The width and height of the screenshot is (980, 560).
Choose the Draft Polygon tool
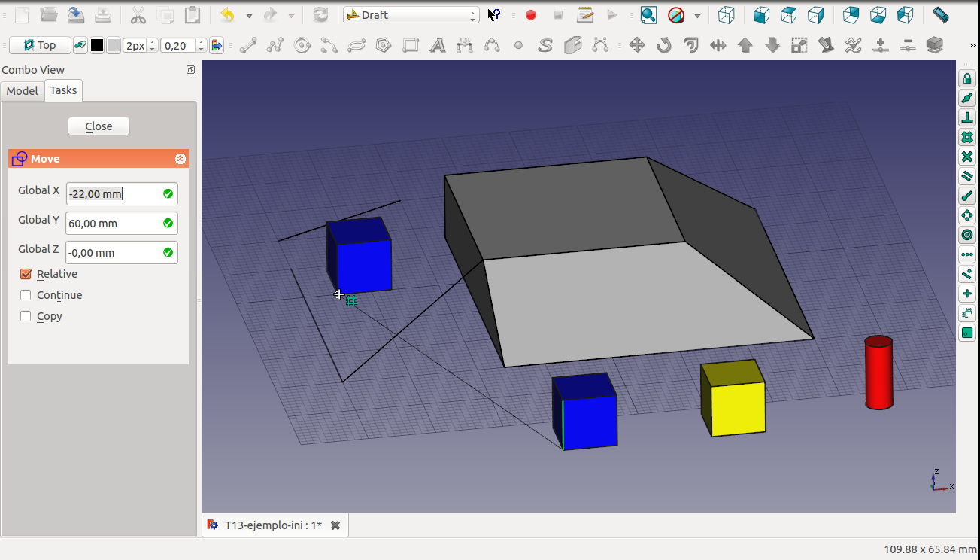[384, 45]
